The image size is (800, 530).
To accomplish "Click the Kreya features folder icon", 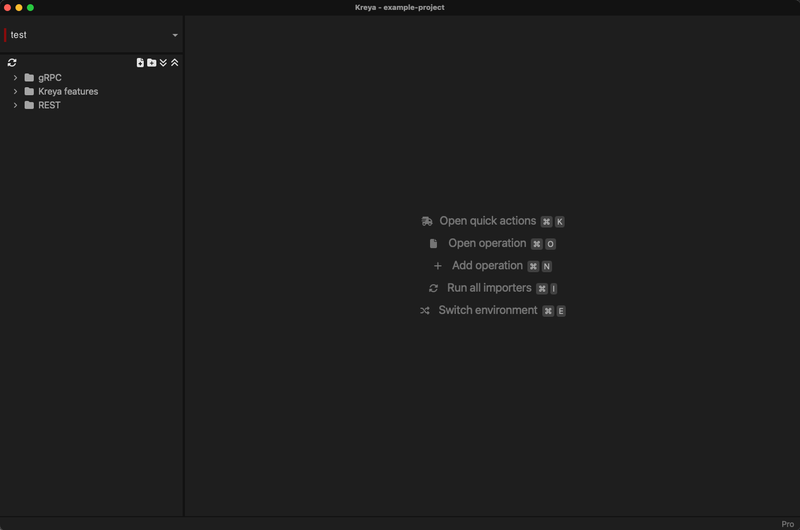I will 29,92.
